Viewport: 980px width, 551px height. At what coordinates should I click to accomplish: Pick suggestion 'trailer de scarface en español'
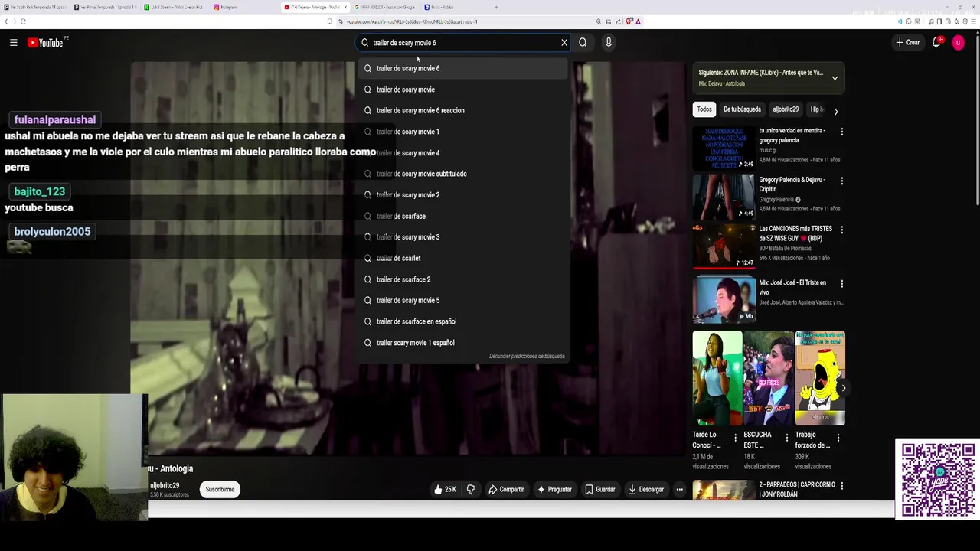click(x=464, y=321)
